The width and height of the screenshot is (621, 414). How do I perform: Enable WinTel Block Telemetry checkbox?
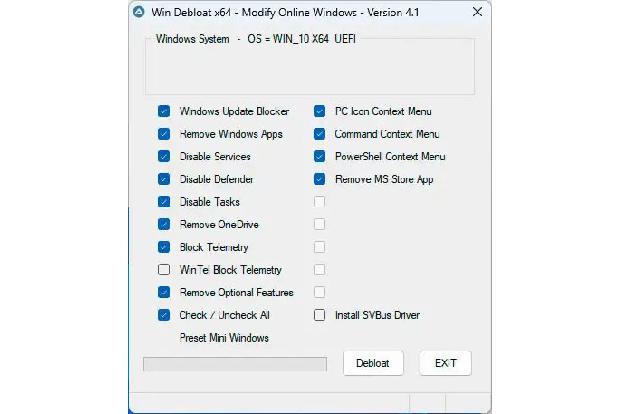click(164, 270)
